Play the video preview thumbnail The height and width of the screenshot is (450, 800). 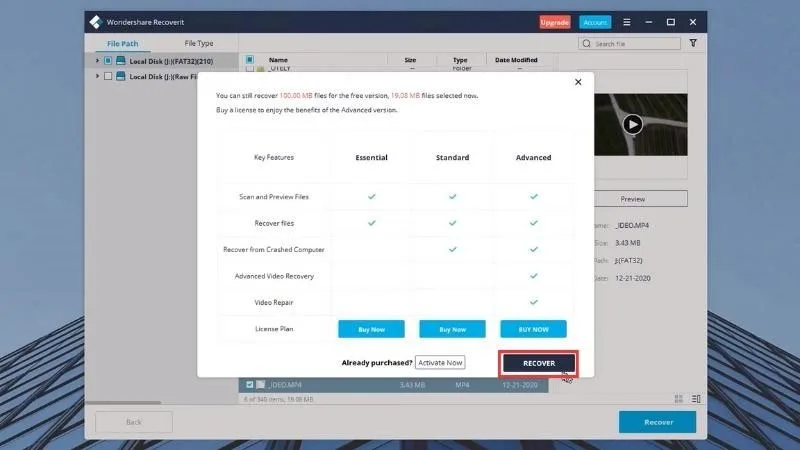[x=632, y=124]
